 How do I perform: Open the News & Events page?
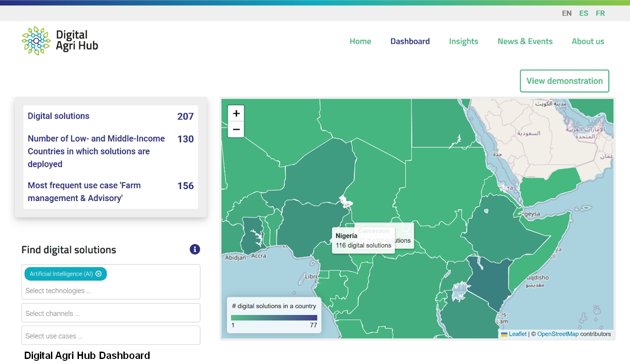coord(525,41)
